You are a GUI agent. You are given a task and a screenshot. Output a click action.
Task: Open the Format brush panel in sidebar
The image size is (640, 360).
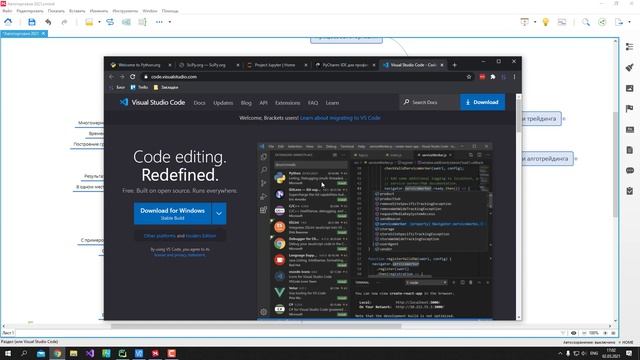(x=630, y=67)
